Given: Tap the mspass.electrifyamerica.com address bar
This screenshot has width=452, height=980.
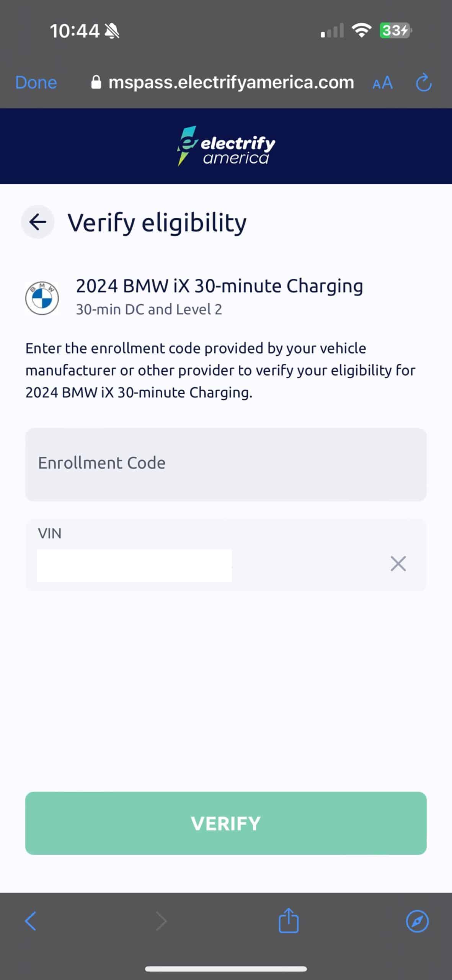Looking at the screenshot, I should pyautogui.click(x=231, y=83).
